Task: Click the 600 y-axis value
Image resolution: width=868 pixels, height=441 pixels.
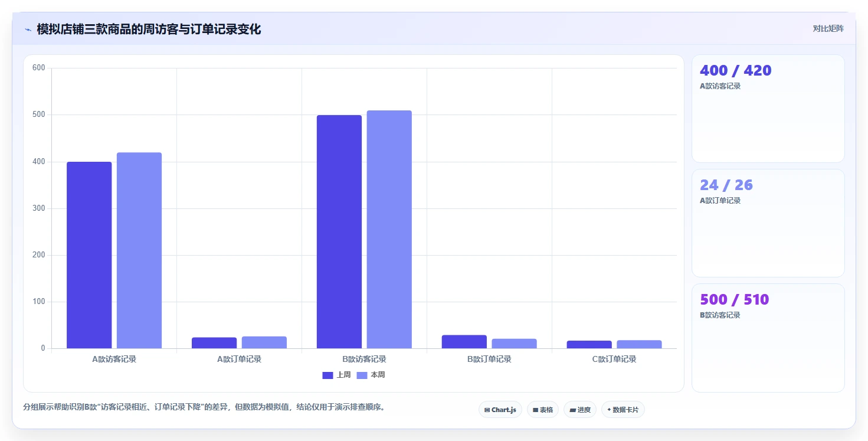Action: tap(39, 68)
